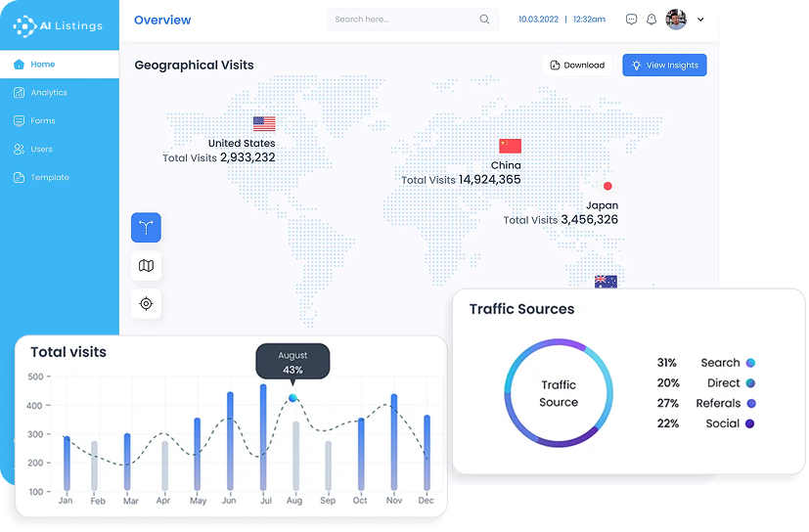Click the Search legend color dot
The height and width of the screenshot is (532, 809).
[x=750, y=363]
